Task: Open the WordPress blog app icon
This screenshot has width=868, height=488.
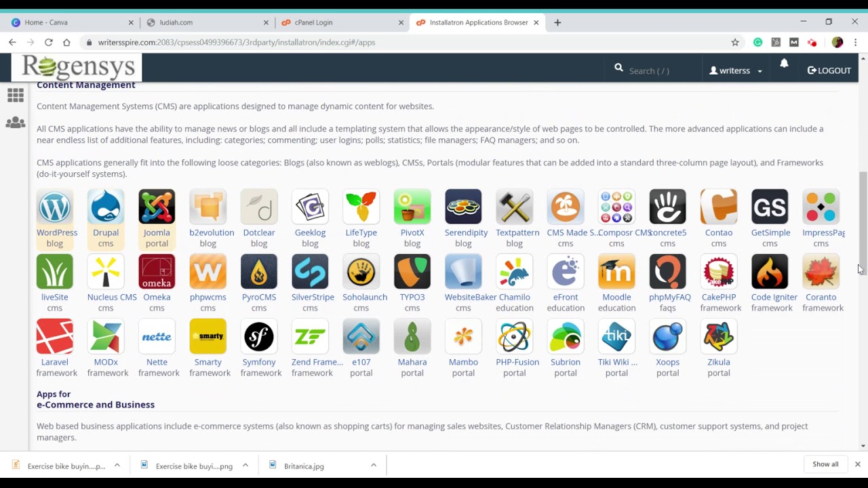Action: point(55,207)
